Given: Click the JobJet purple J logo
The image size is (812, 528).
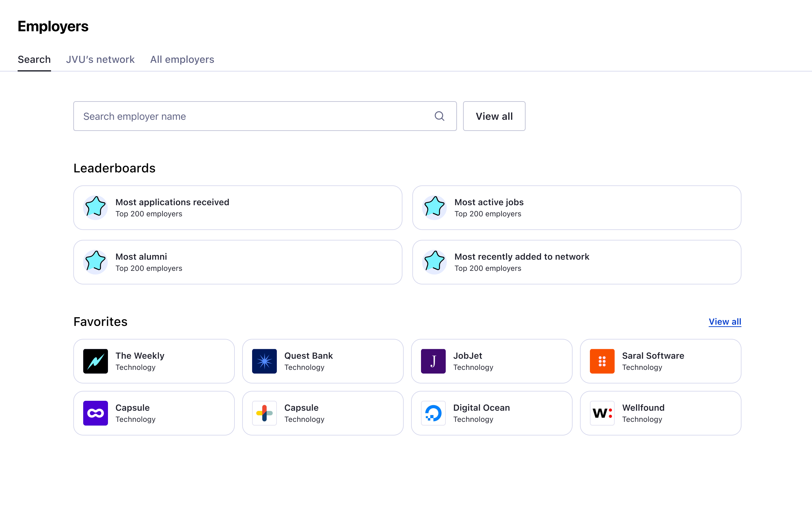Looking at the screenshot, I should pyautogui.click(x=433, y=361).
